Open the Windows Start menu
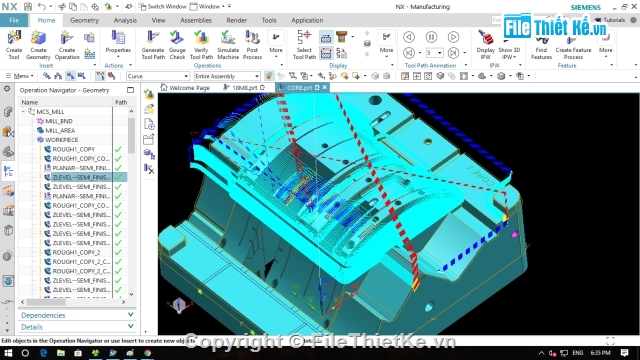Screen dimensions: 640x360 click(8, 353)
